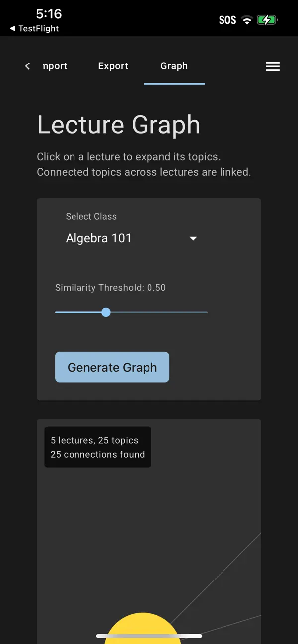The width and height of the screenshot is (298, 644).
Task: Tap the Wi-Fi icon in status bar
Action: [x=247, y=20]
